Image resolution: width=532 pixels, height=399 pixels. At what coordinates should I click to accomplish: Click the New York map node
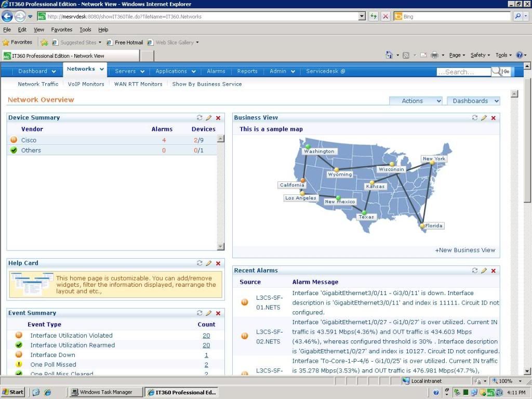(432, 163)
